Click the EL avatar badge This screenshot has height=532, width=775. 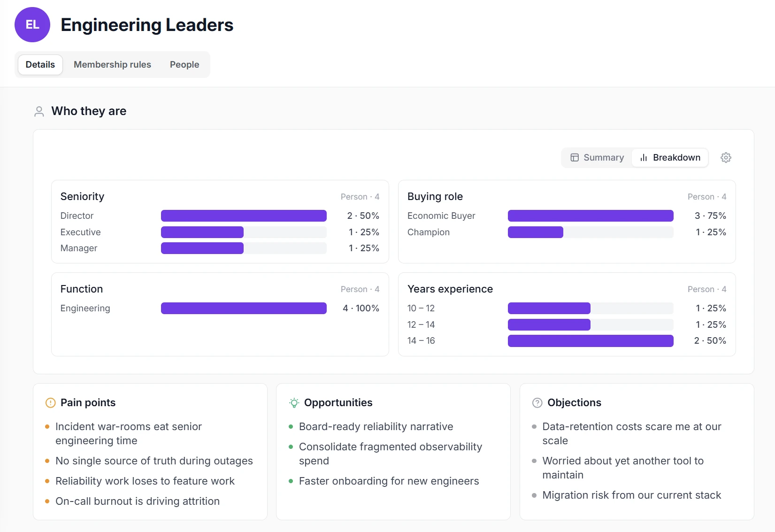point(32,24)
